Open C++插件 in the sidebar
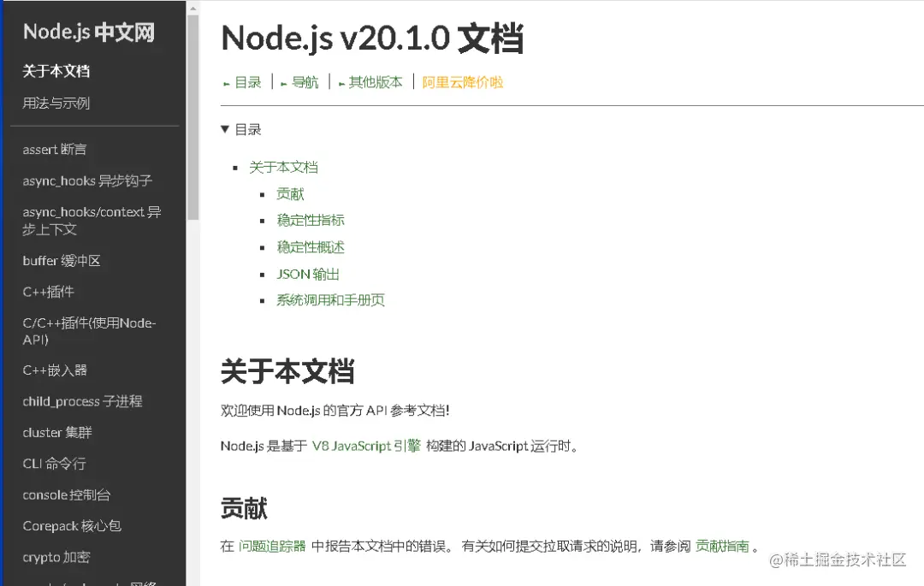The width and height of the screenshot is (924, 586). (48, 292)
